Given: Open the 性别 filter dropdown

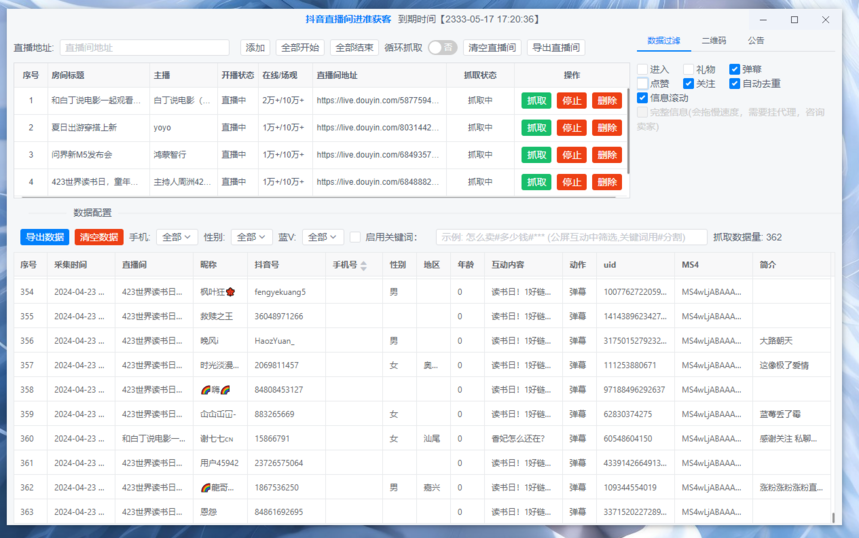Looking at the screenshot, I should (251, 237).
